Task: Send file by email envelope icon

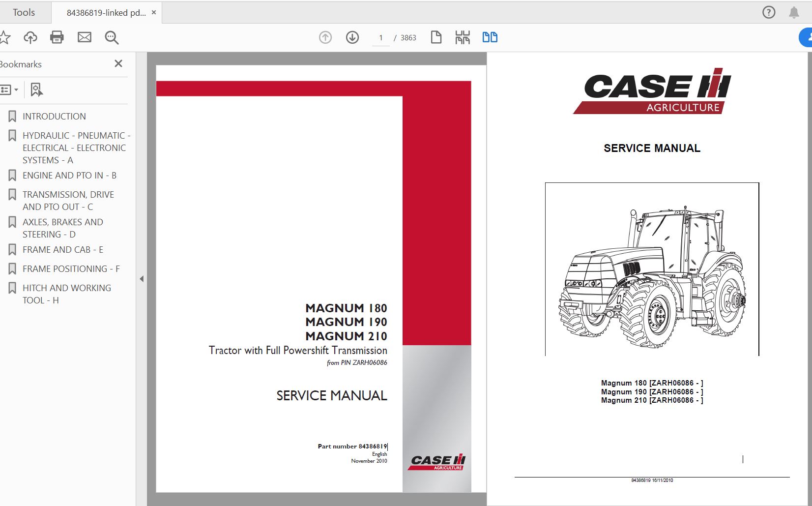Action: 85,37
